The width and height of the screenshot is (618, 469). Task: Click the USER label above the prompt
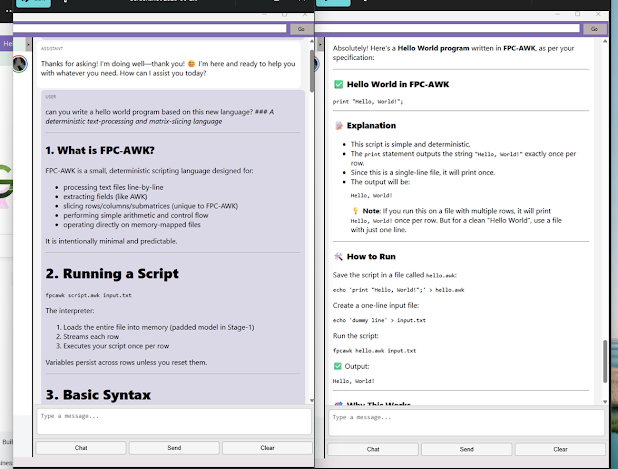click(x=51, y=97)
